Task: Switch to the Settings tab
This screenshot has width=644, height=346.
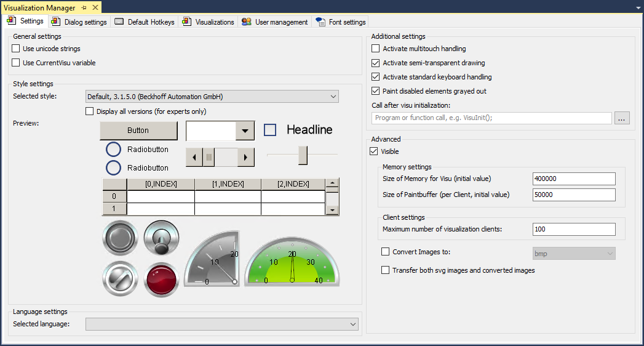Action: pyautogui.click(x=25, y=21)
